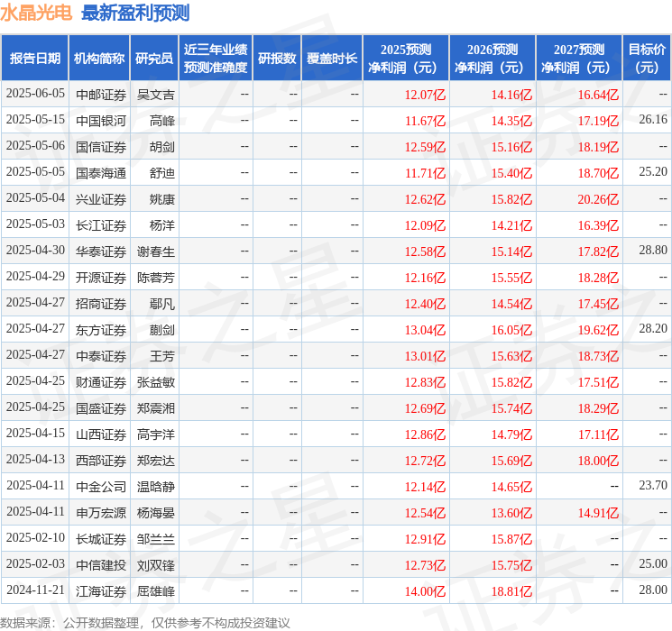Viewport: 672px width, 631px height.
Task: Select the 中信建投 institution cell
Action: point(101,565)
